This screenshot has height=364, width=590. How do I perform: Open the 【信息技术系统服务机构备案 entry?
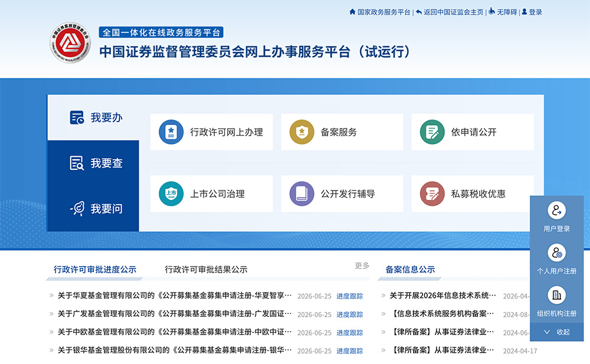442,314
